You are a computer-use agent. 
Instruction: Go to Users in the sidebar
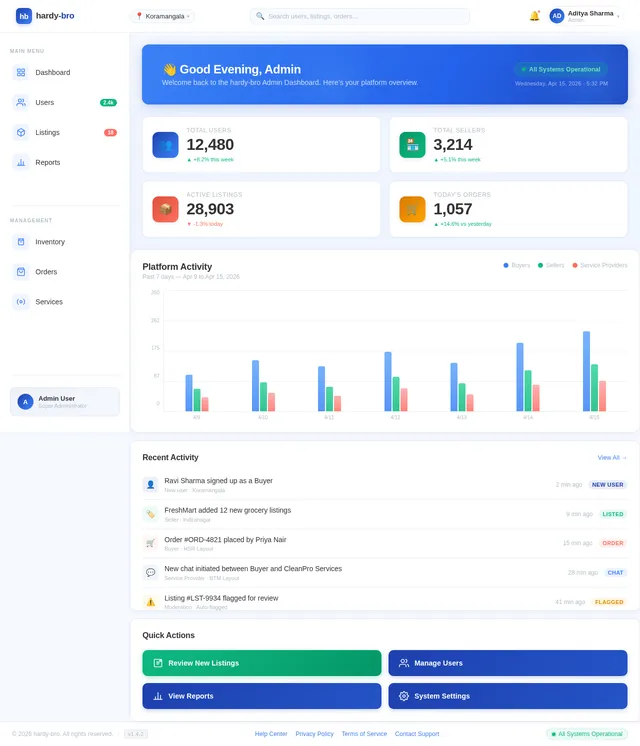pyautogui.click(x=65, y=102)
